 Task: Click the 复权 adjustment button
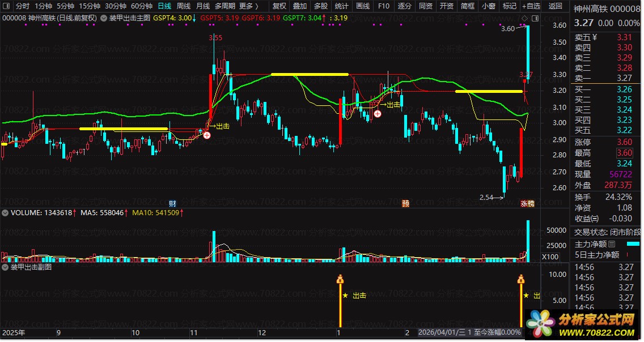point(279,6)
